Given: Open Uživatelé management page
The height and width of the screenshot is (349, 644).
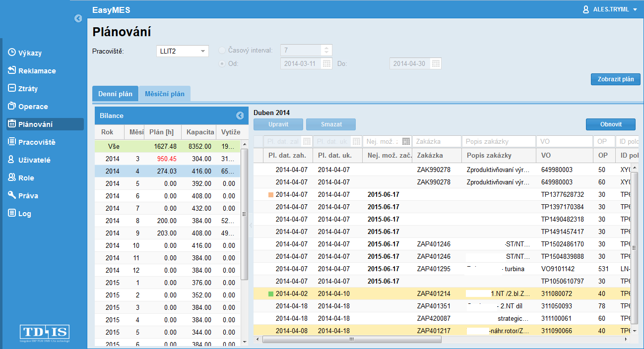Looking at the screenshot, I should click(34, 160).
